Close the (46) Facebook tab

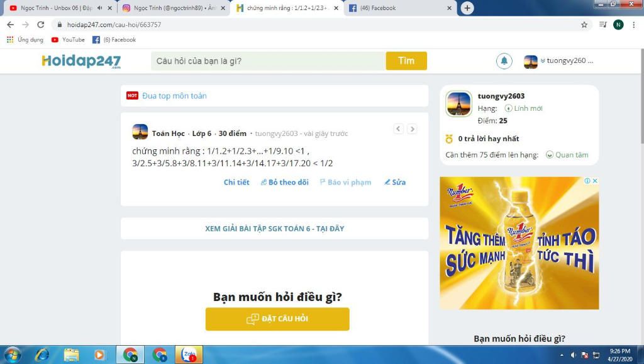click(x=449, y=8)
